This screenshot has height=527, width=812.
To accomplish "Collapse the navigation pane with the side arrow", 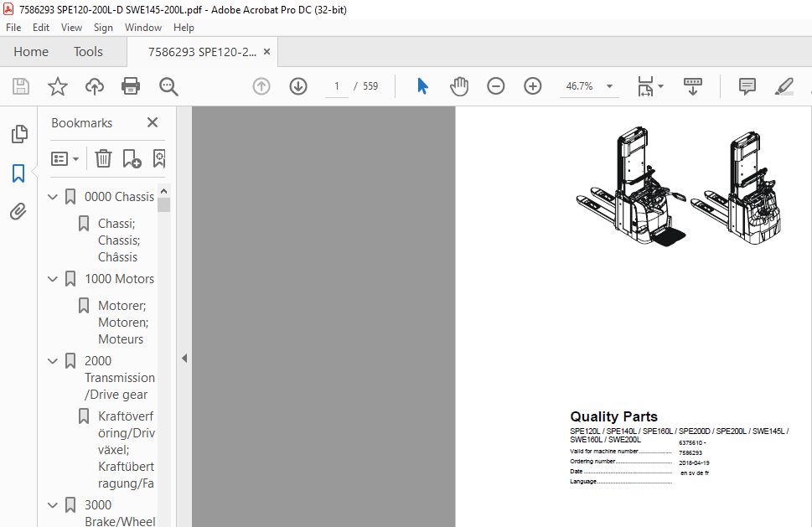I will click(184, 358).
